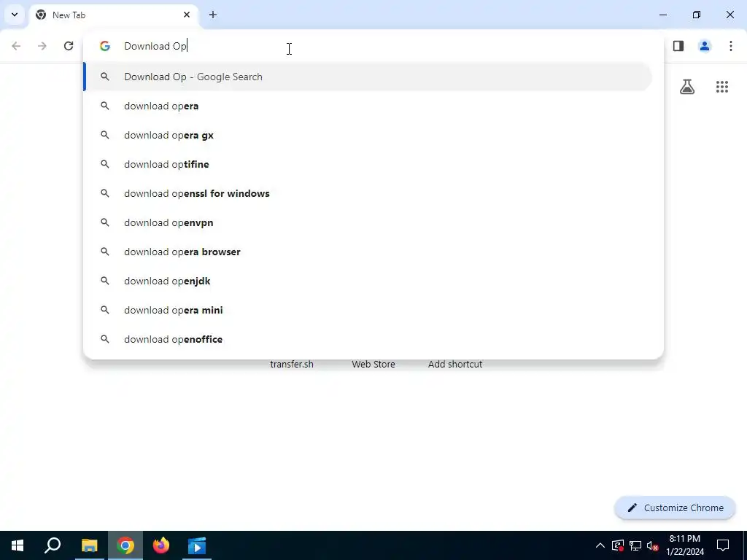Click the security alert tray icon
This screenshot has width=747, height=560.
pyautogui.click(x=618, y=545)
